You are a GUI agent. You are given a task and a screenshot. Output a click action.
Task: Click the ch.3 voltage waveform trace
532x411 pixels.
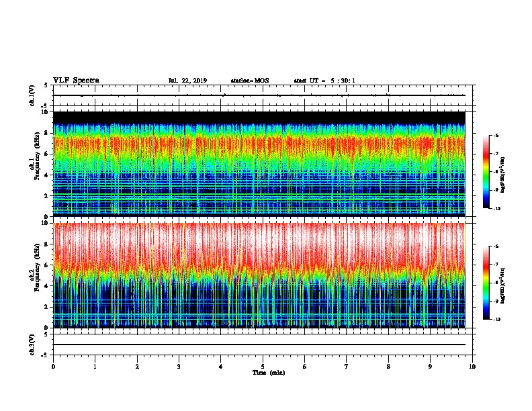click(x=259, y=345)
